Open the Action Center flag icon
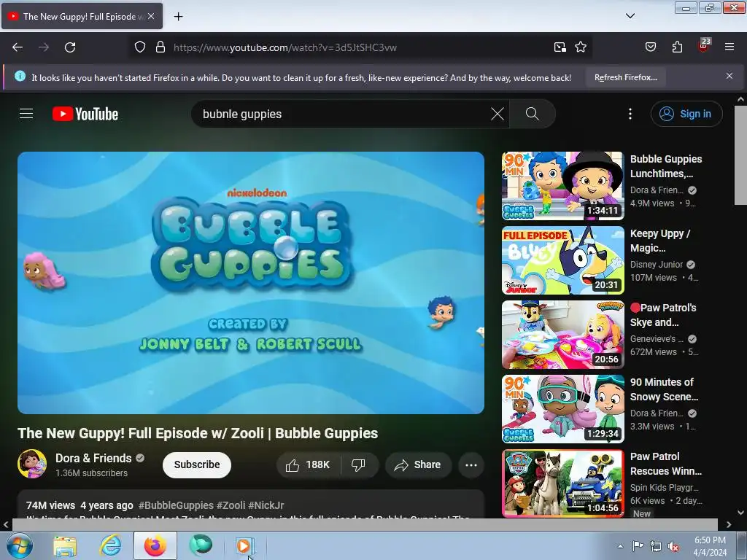This screenshot has height=560, width=747. click(x=638, y=545)
